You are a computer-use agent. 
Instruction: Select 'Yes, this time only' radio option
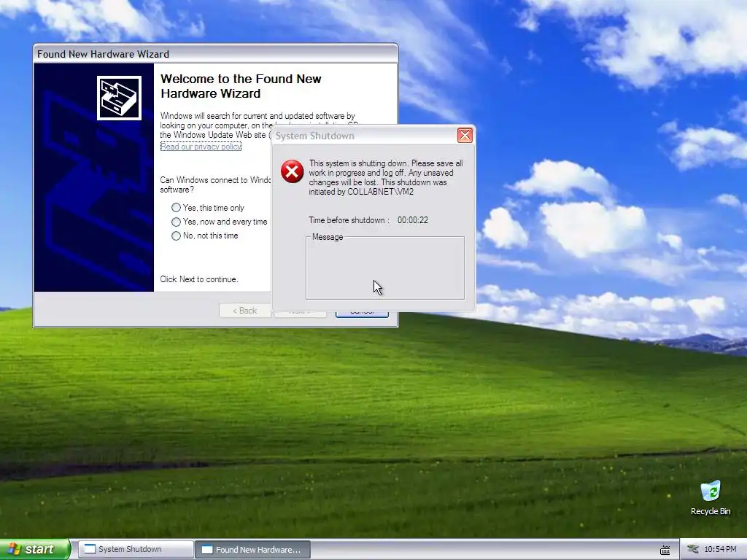[208, 208]
